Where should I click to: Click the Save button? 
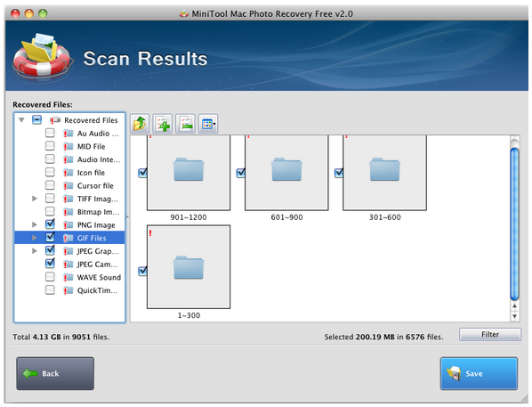pyautogui.click(x=479, y=373)
